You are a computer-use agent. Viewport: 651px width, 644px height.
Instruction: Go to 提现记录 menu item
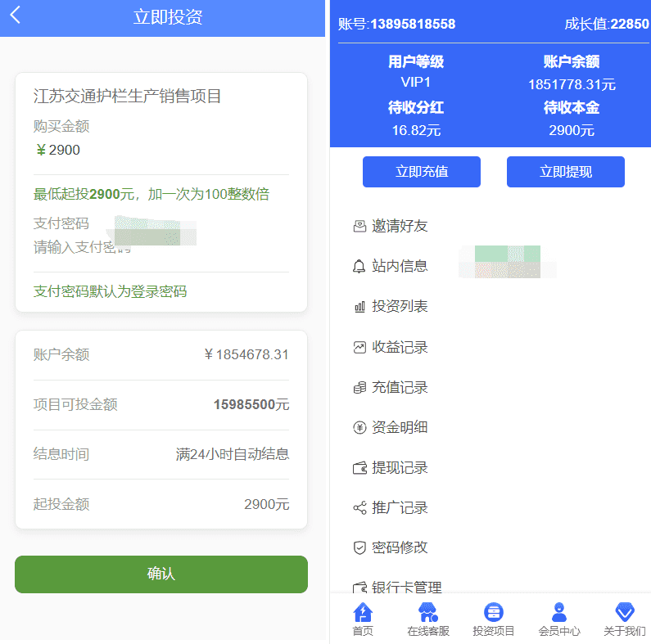(400, 468)
